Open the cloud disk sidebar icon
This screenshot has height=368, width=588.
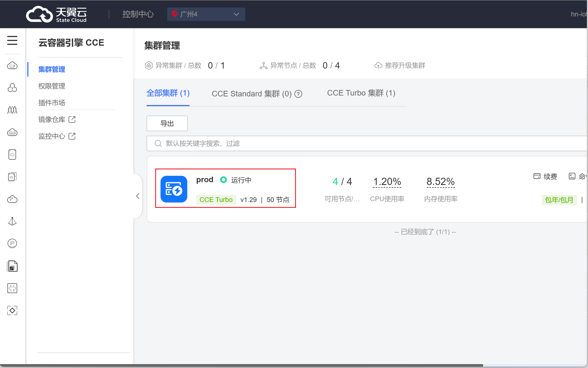[12, 154]
